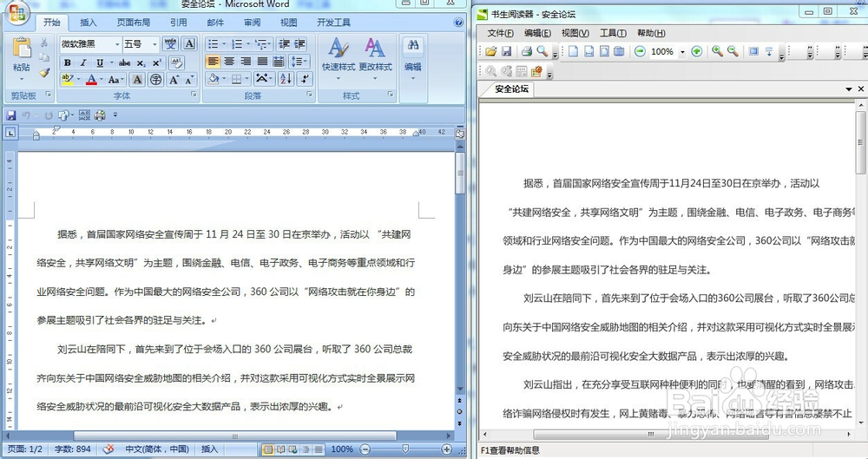The width and height of the screenshot is (868, 459).
Task: Apply the yellow text highlight color
Action: click(x=68, y=80)
